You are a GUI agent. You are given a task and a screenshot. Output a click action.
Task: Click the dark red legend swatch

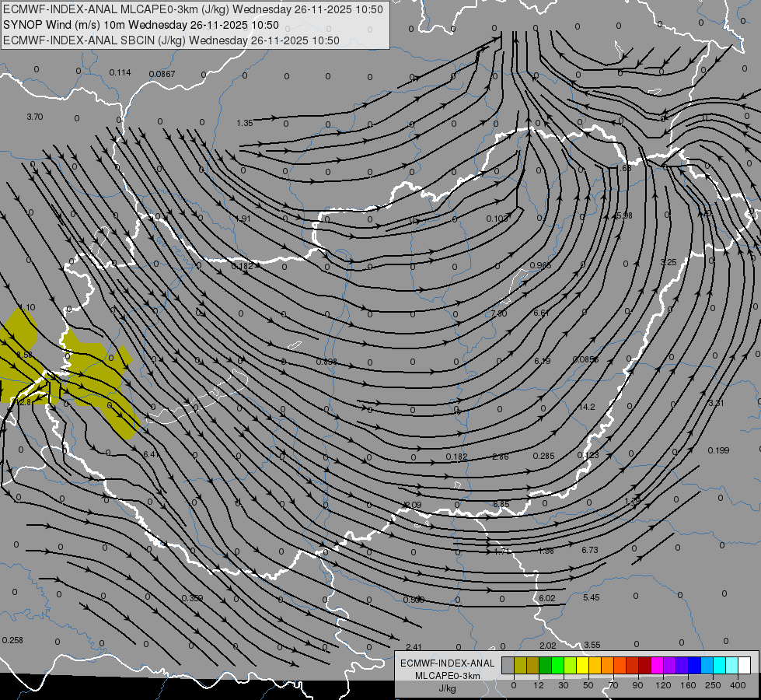click(644, 665)
